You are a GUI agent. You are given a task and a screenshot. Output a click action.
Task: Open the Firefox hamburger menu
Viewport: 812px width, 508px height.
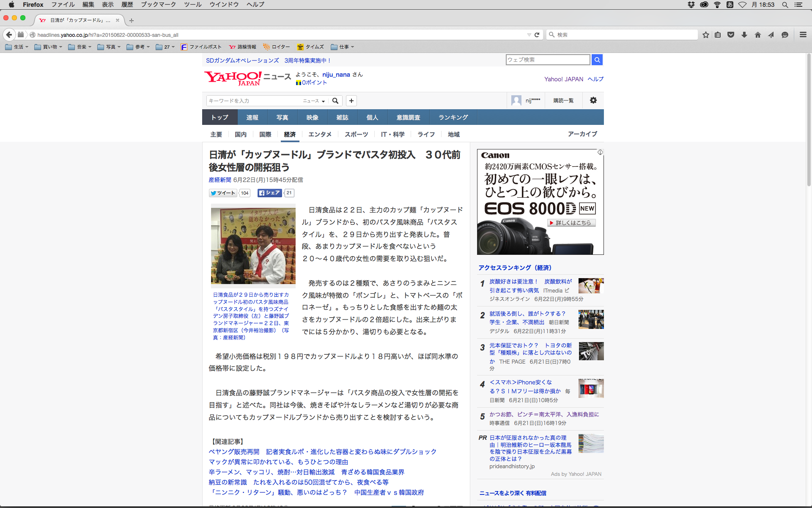[803, 35]
